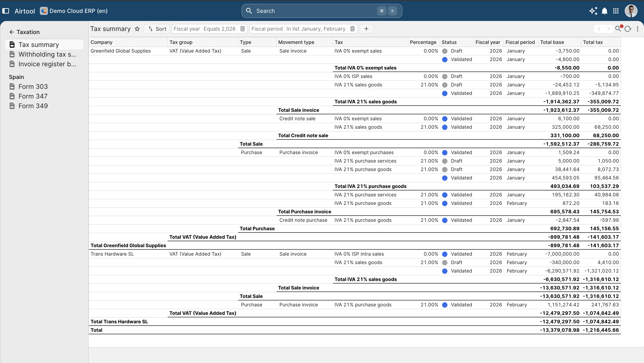Add a new filter with plus button
Image resolution: width=644 pixels, height=363 pixels.
(366, 29)
